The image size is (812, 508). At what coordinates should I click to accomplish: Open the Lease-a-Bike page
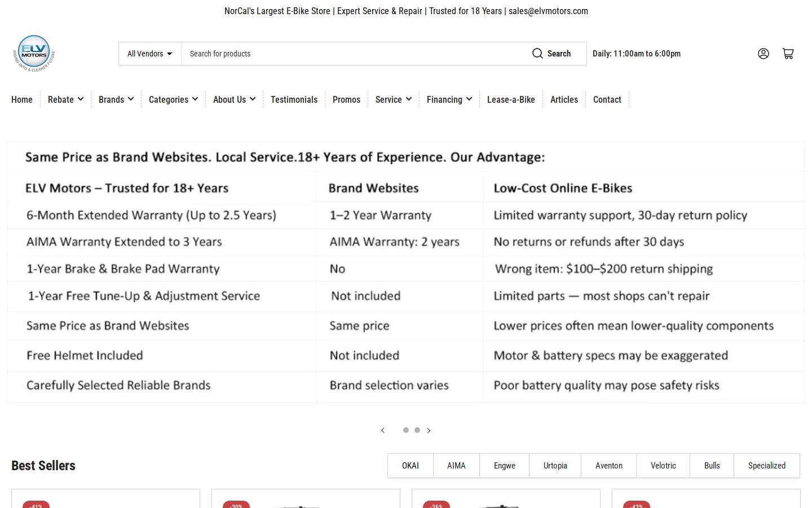(511, 99)
